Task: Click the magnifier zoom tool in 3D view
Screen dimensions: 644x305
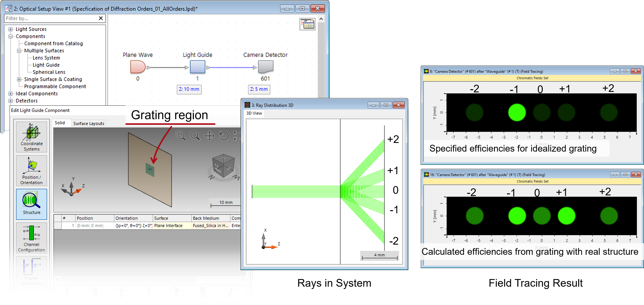Action: (x=195, y=136)
